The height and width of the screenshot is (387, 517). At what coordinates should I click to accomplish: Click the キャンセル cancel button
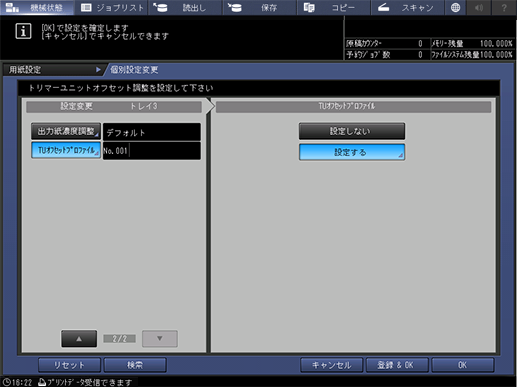[x=331, y=365]
